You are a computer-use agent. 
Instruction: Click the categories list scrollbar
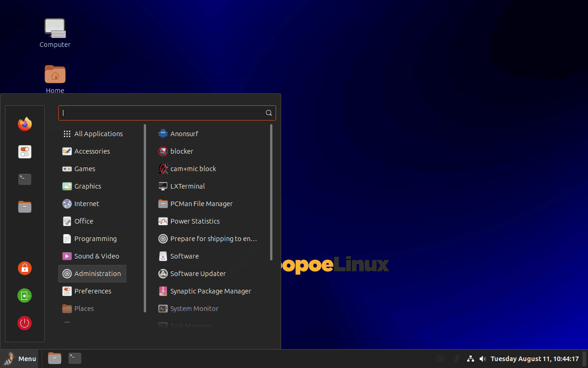coord(145,218)
